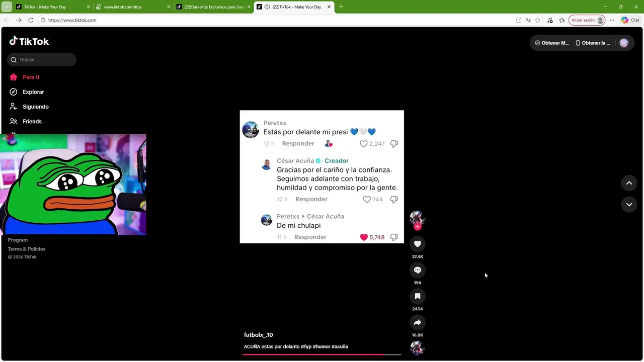
Task: Mute the tab using the speaker icon
Action: point(267,7)
